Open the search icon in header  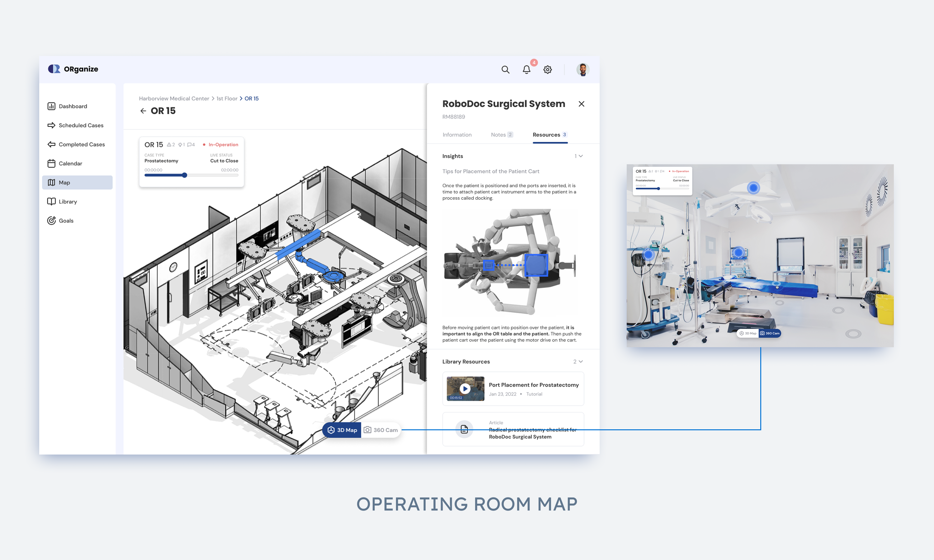pyautogui.click(x=505, y=69)
